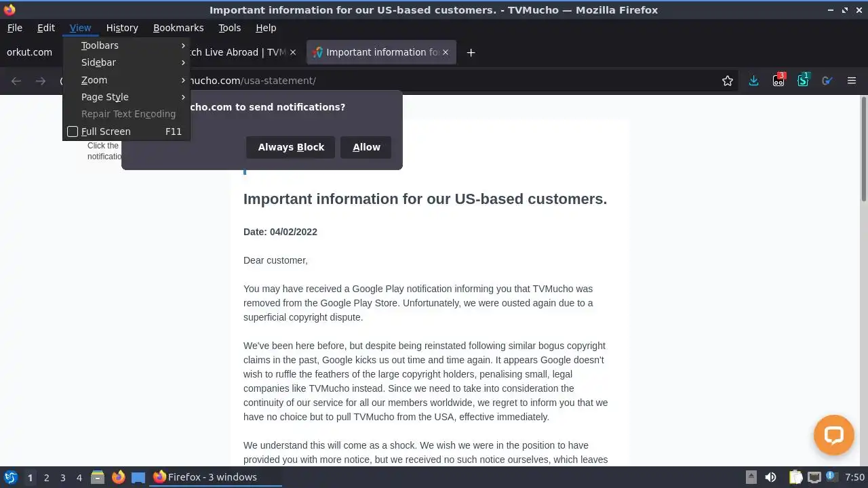Click the Dear customer, greeting text
Screen dimensions: 868x488
(x=275, y=260)
